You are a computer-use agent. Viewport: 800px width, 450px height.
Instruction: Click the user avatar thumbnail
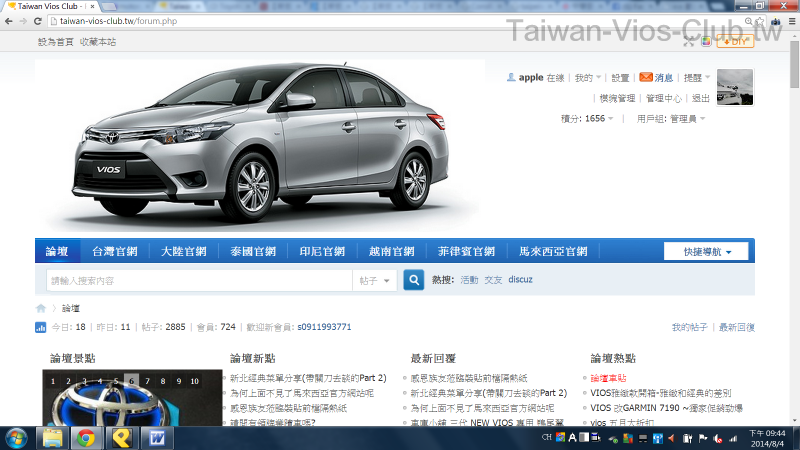pos(735,87)
